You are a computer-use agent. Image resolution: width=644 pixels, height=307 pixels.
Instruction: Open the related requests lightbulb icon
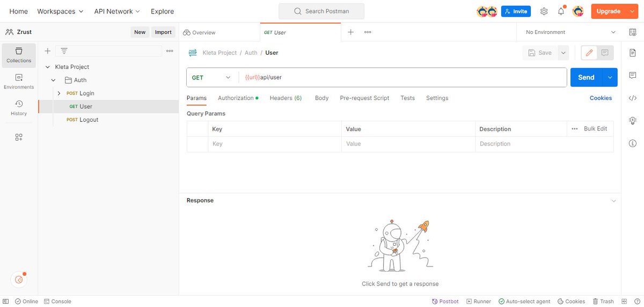coord(633,121)
